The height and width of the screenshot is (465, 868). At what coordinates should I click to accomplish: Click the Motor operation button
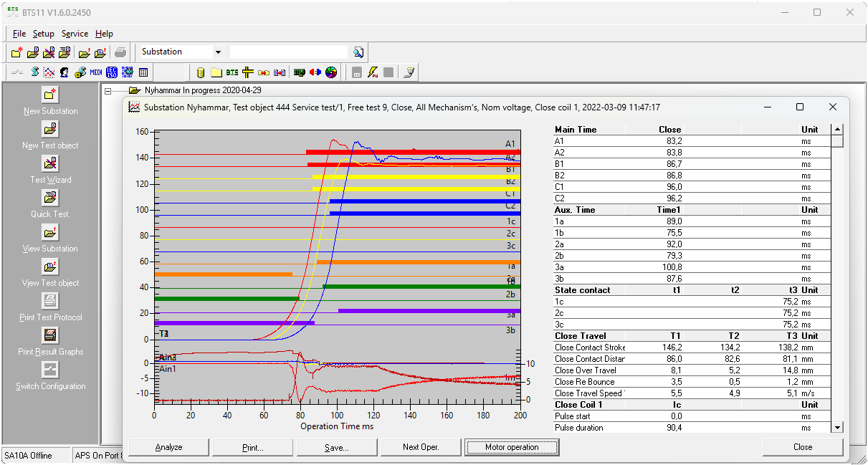512,447
